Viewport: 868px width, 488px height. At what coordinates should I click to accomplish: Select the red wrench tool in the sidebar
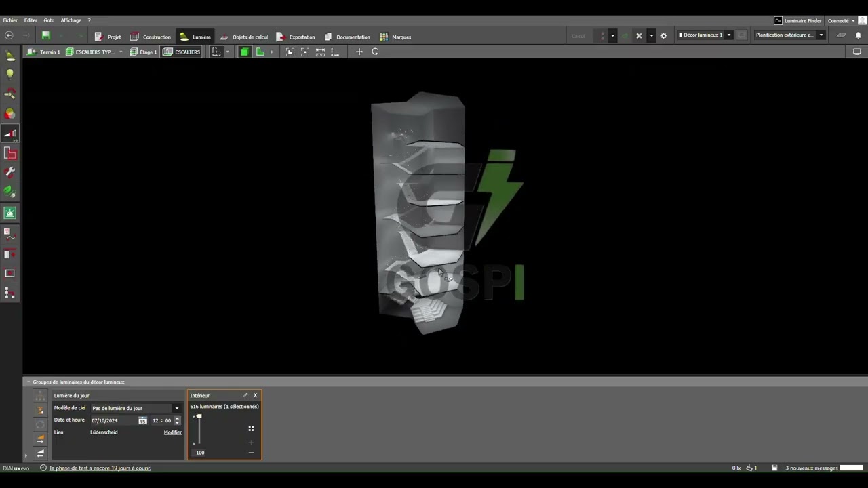9,173
